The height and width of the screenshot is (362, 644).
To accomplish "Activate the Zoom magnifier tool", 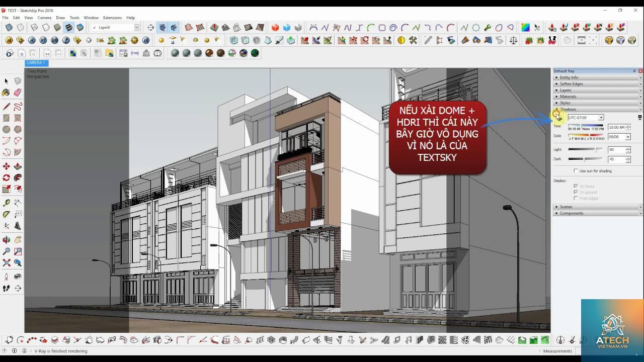I will [x=7, y=251].
